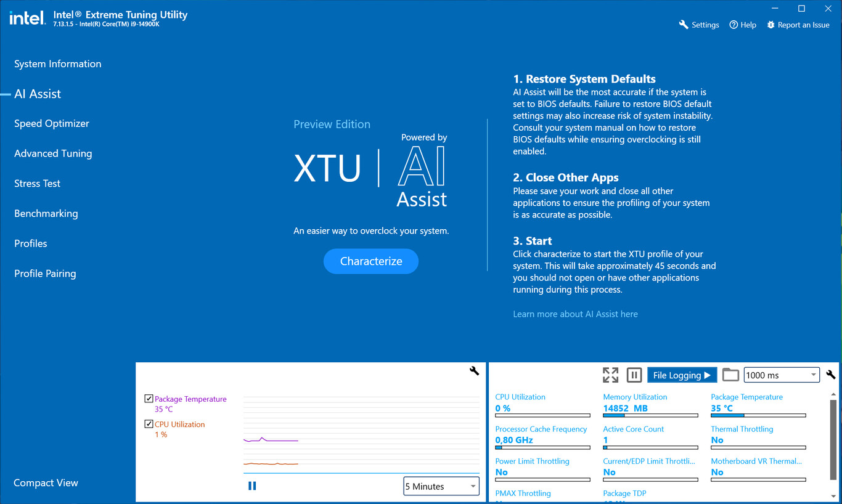Screen dimensions: 842x504
Task: Maximize the Extreme Tuning Utility window
Action: coord(801,9)
